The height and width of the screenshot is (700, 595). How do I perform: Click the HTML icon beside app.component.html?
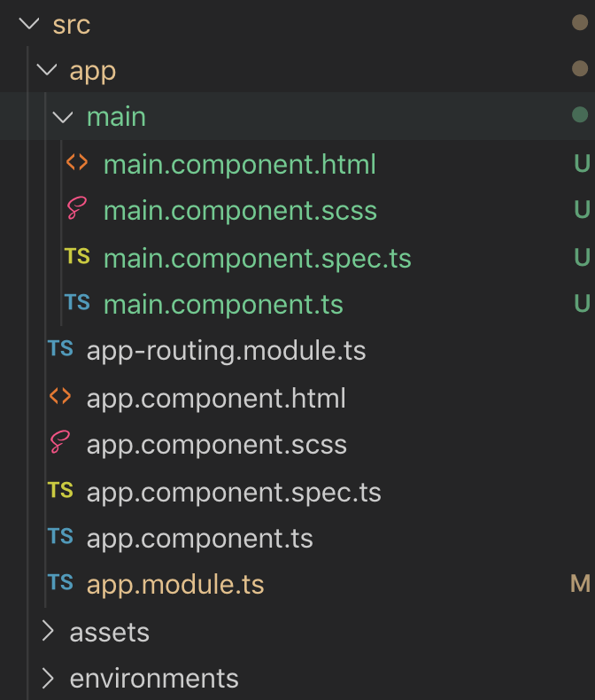60,397
